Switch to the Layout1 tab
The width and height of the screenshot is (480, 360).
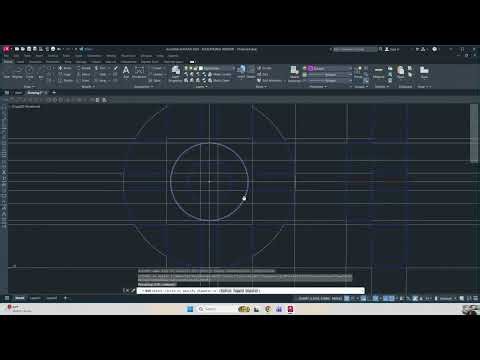(35, 298)
